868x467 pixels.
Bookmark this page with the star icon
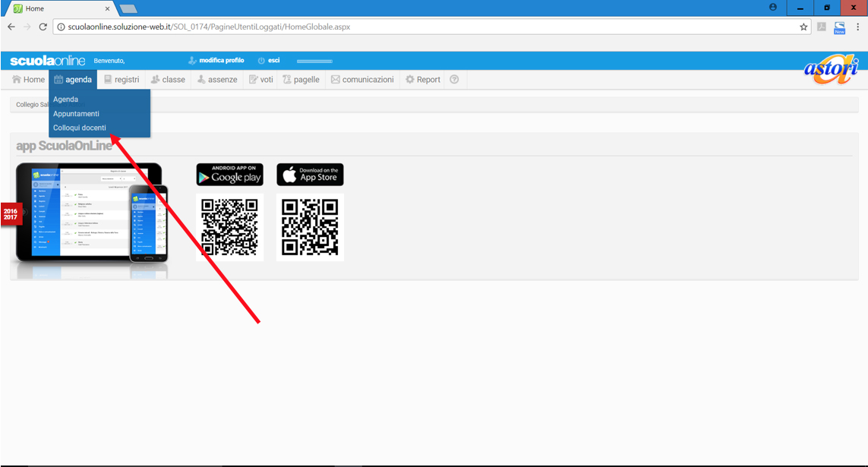pos(803,27)
